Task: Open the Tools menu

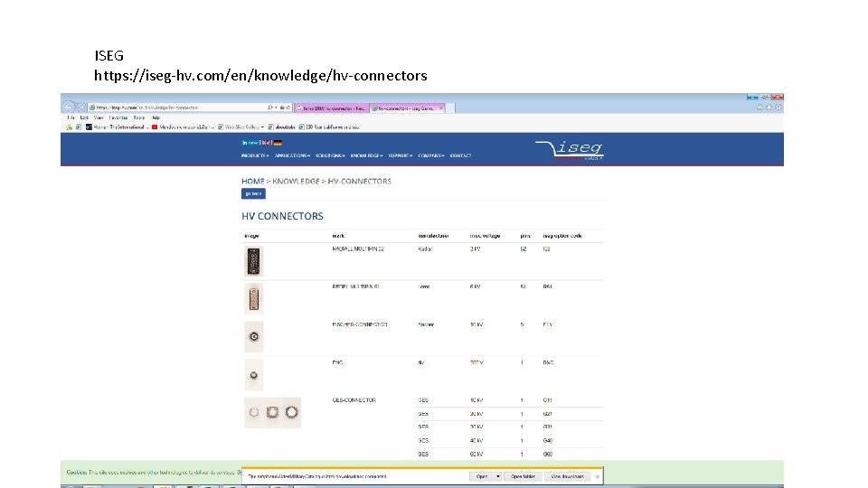Action: tap(139, 117)
